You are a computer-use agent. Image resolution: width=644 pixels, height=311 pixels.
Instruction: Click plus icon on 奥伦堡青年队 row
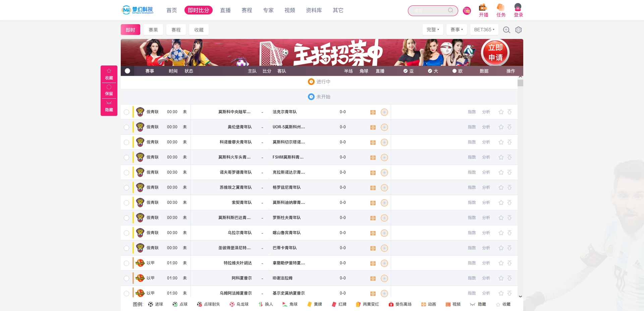click(384, 127)
